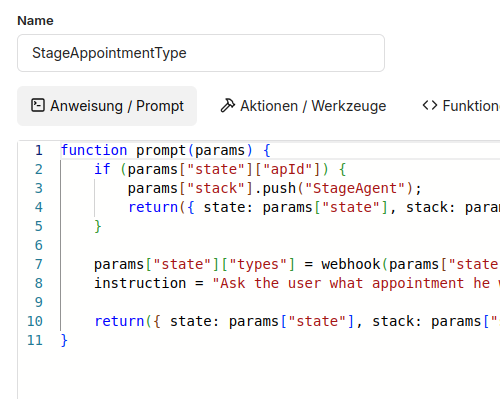Viewport: 500px width, 400px height.
Task: Click the "stack" string on line 3
Action: (x=216, y=188)
